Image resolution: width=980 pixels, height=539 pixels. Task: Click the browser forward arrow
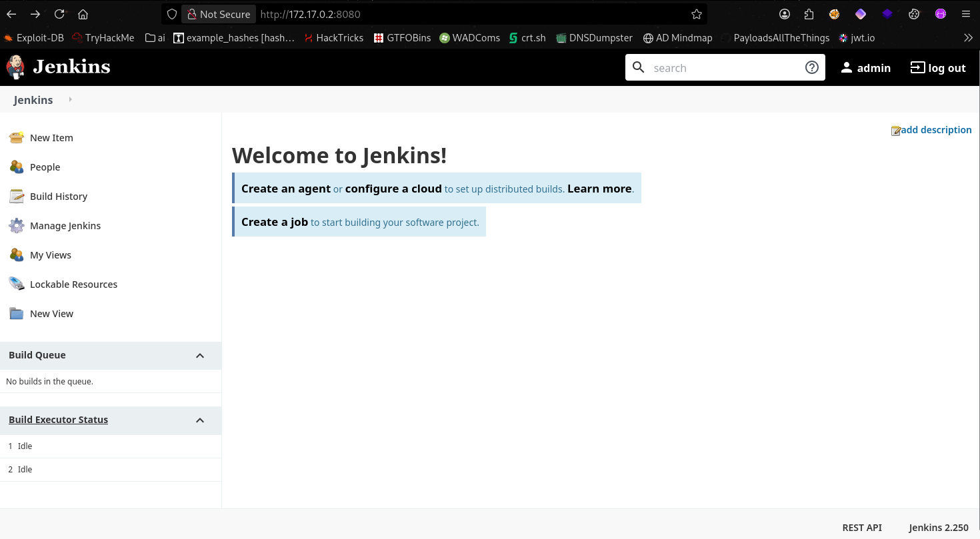click(x=35, y=14)
